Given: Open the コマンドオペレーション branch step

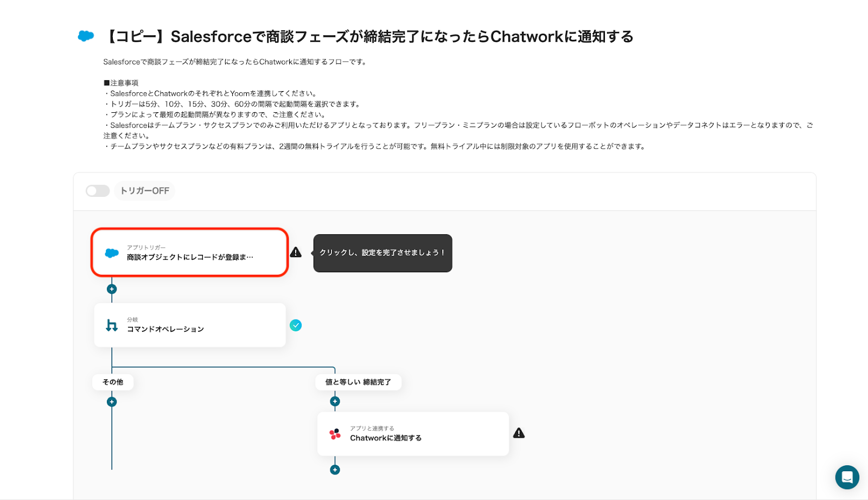Looking at the screenshot, I should pos(190,325).
